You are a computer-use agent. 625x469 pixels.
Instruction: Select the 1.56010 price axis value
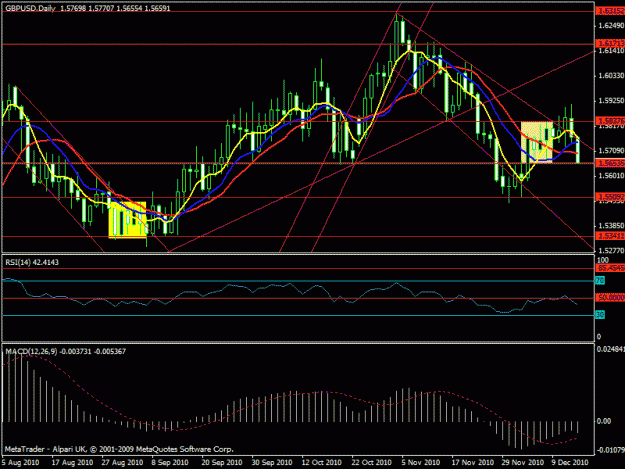pos(611,175)
